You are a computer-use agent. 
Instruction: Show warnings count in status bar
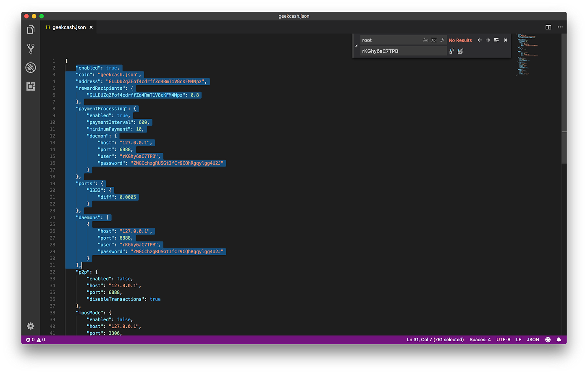(41, 340)
